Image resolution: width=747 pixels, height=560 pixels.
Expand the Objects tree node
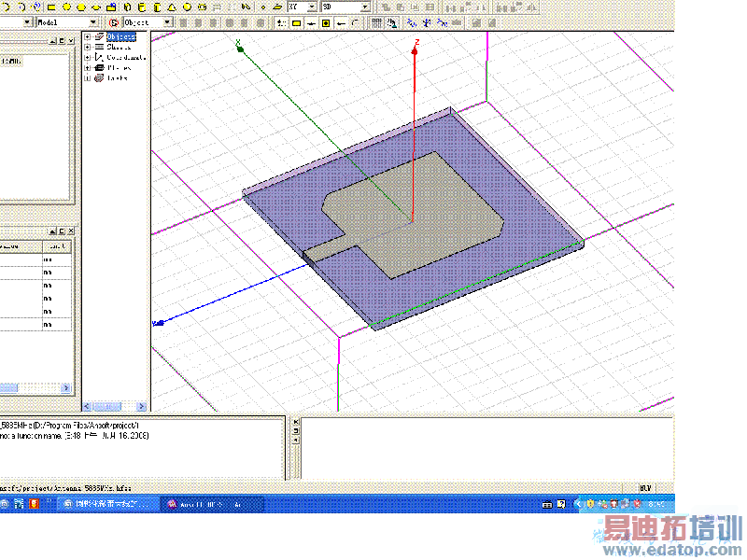pyautogui.click(x=88, y=36)
